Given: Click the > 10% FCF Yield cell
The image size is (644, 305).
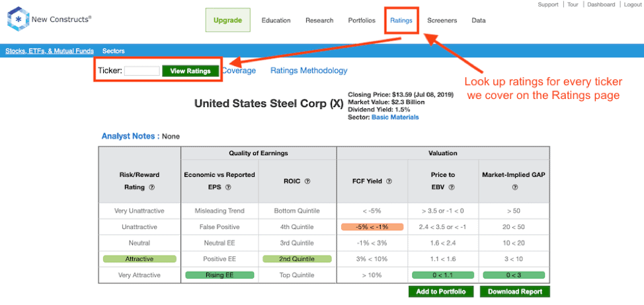Looking at the screenshot, I should tap(372, 275).
